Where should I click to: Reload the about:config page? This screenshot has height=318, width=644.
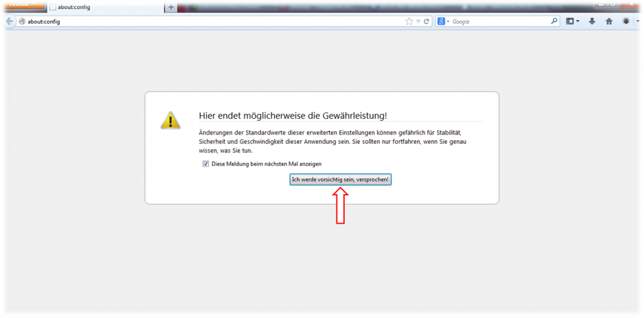tap(426, 21)
